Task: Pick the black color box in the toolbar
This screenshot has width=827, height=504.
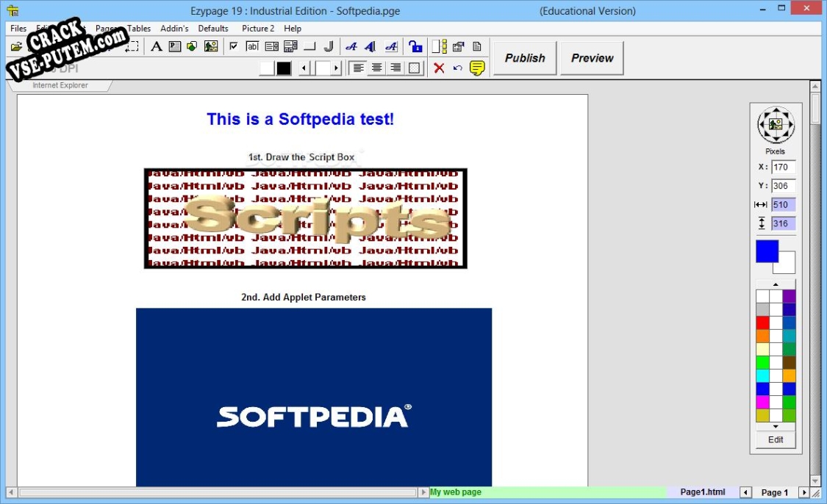Action: (284, 68)
